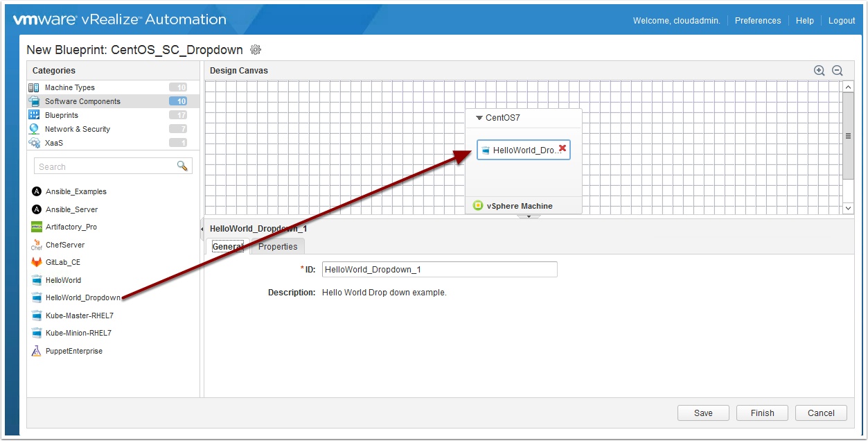Collapse the details panel below canvas
Image resolution: width=868 pixels, height=441 pixels.
(529, 216)
